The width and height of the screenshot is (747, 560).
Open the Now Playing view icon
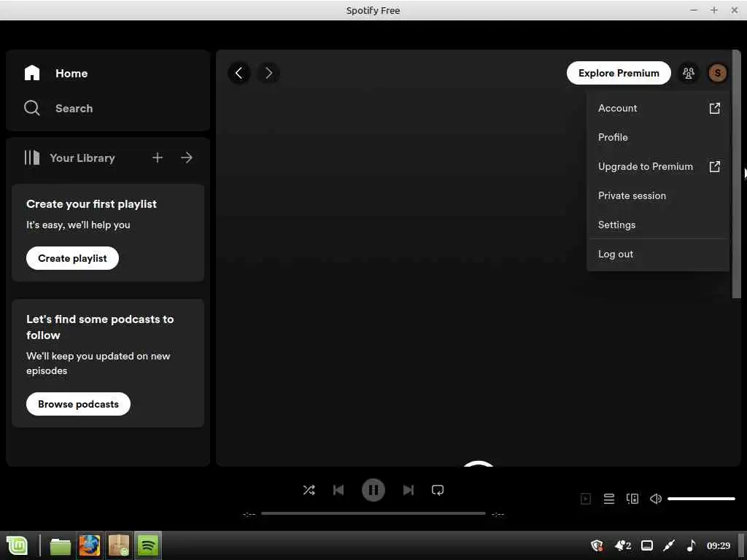pyautogui.click(x=586, y=499)
